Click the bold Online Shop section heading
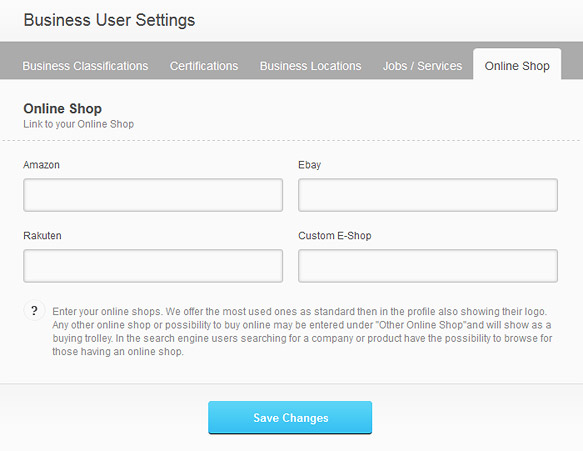583x451 pixels. (62, 109)
